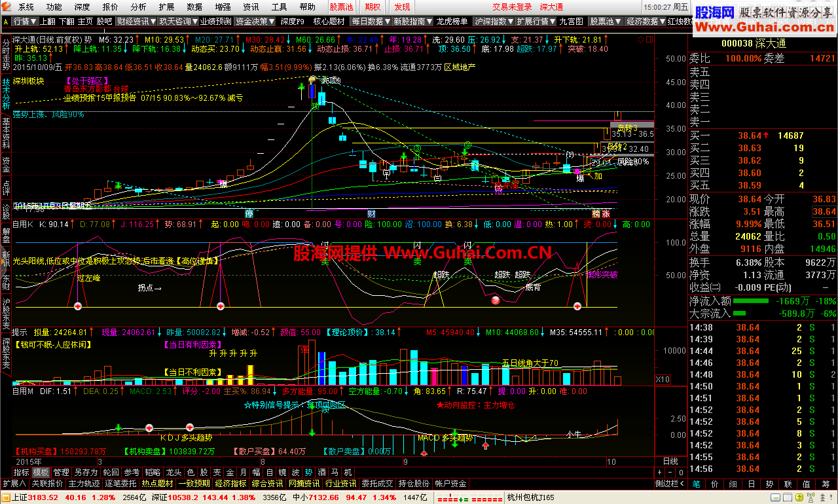This screenshot has width=838, height=504.
Task: Expand the 经济数据 toolbar dropdown
Action: click(645, 21)
